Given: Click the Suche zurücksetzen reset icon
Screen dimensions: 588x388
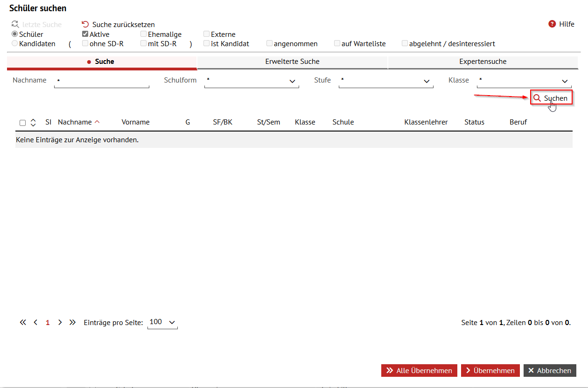Looking at the screenshot, I should coord(84,24).
